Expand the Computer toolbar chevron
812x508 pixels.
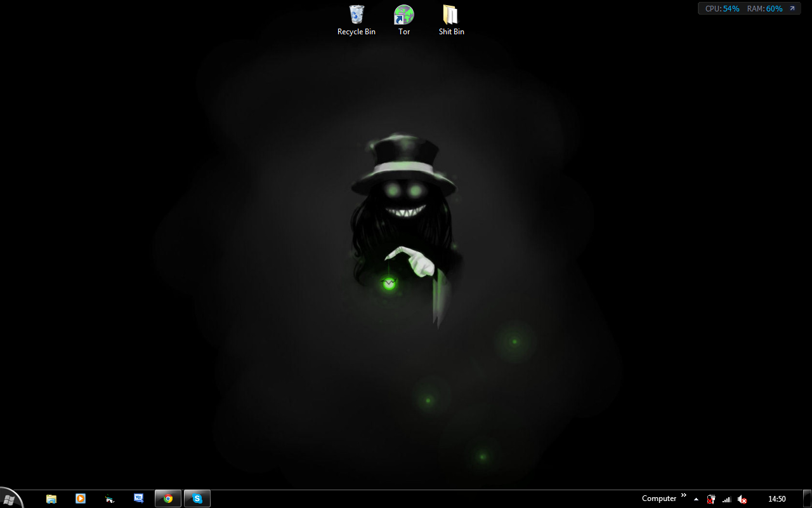pos(684,495)
